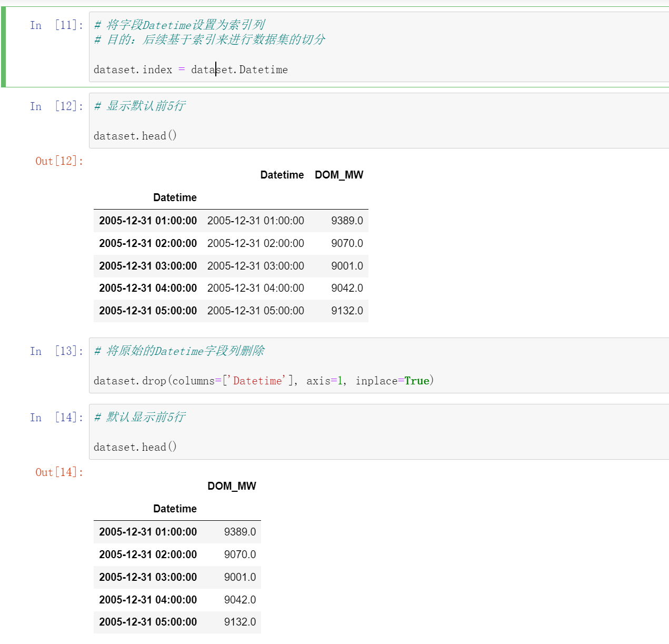This screenshot has height=644, width=669.
Task: Click index 2005-12-31 02:00:00 in Out[12] table
Action: 148,243
